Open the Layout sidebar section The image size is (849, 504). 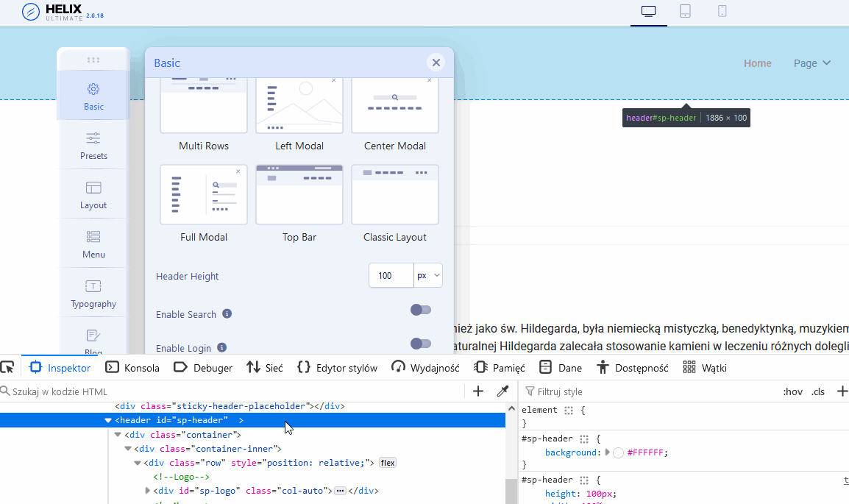pyautogui.click(x=93, y=194)
